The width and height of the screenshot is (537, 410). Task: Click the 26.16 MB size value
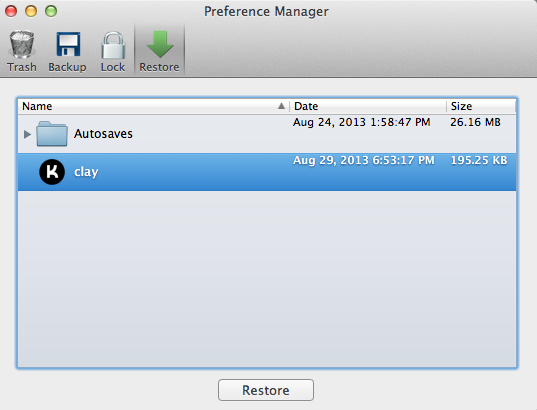tap(475, 122)
